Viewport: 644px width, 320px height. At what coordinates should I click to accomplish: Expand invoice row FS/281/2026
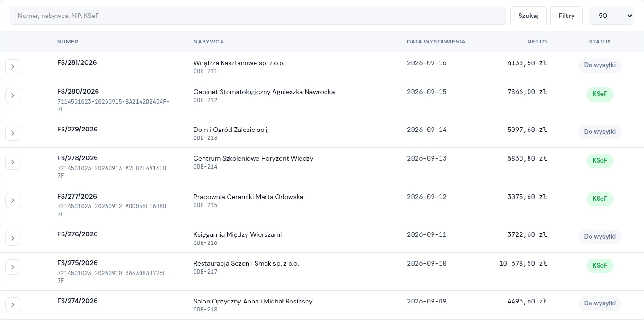click(13, 67)
